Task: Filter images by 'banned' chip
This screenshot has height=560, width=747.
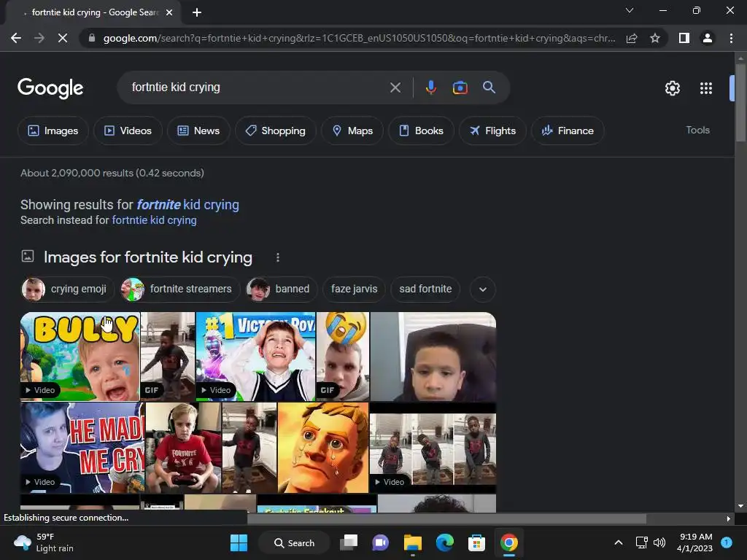Action: [281, 289]
